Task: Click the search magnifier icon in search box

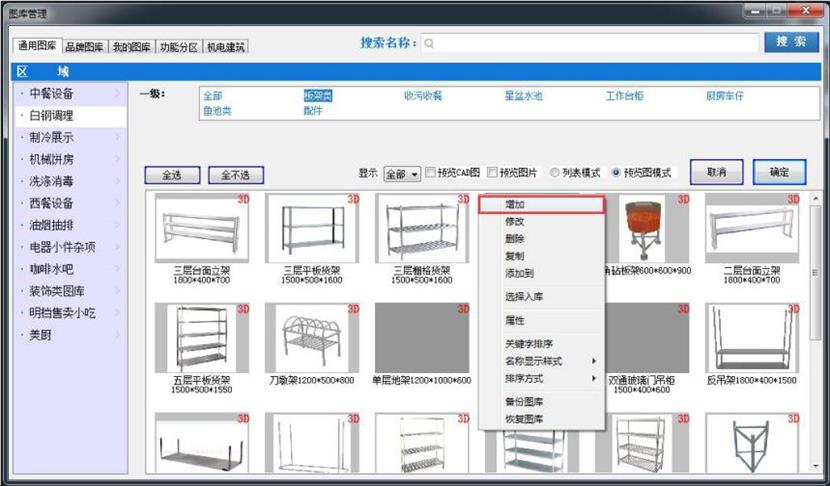Action: [x=429, y=43]
